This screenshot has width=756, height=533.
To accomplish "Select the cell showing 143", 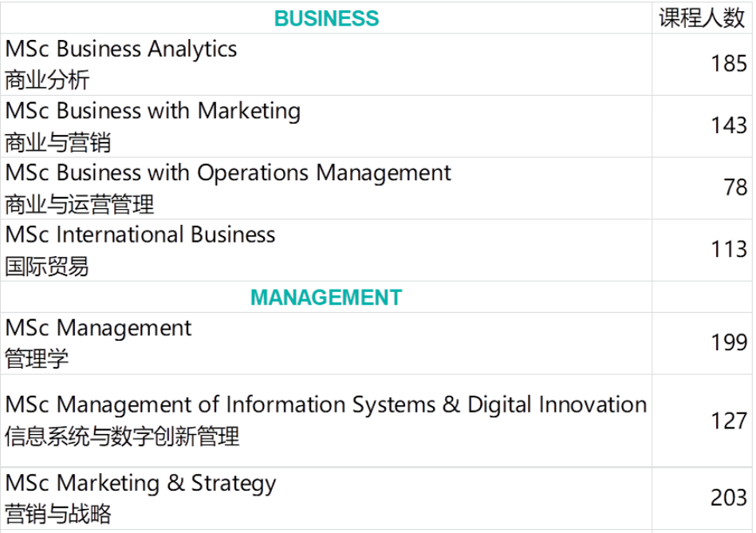I will point(729,125).
